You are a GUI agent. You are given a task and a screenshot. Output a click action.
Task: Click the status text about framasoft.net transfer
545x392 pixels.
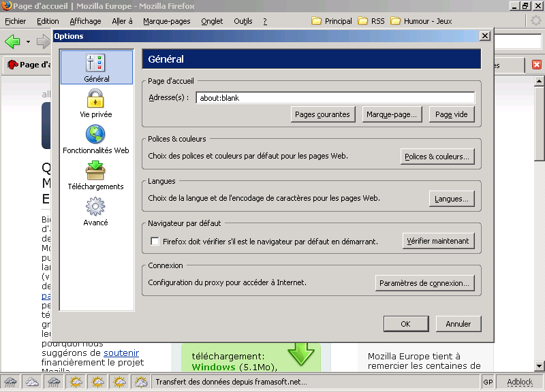[x=231, y=382]
